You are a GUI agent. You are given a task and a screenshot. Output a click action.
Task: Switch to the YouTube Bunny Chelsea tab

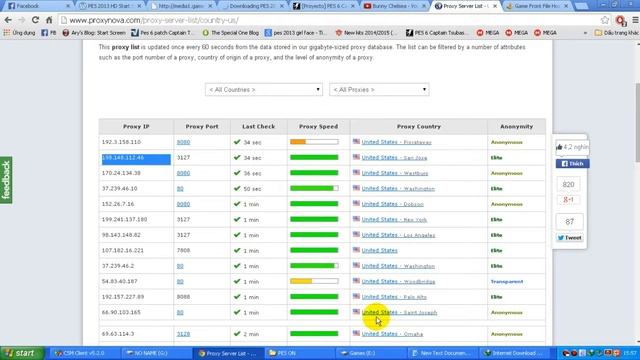pos(394,6)
